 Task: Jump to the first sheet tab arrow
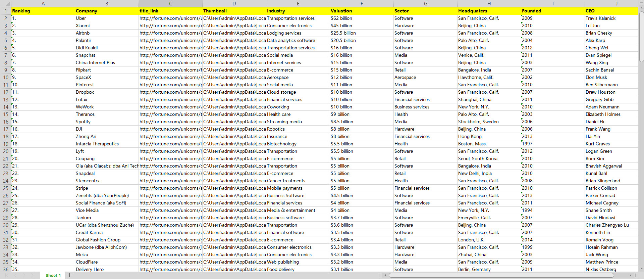(x=7, y=275)
